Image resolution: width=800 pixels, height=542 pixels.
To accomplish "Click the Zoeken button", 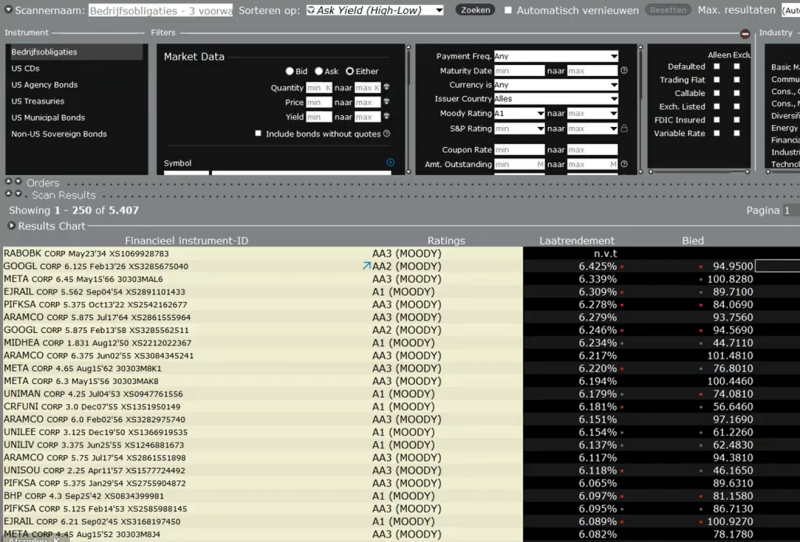I will click(475, 10).
